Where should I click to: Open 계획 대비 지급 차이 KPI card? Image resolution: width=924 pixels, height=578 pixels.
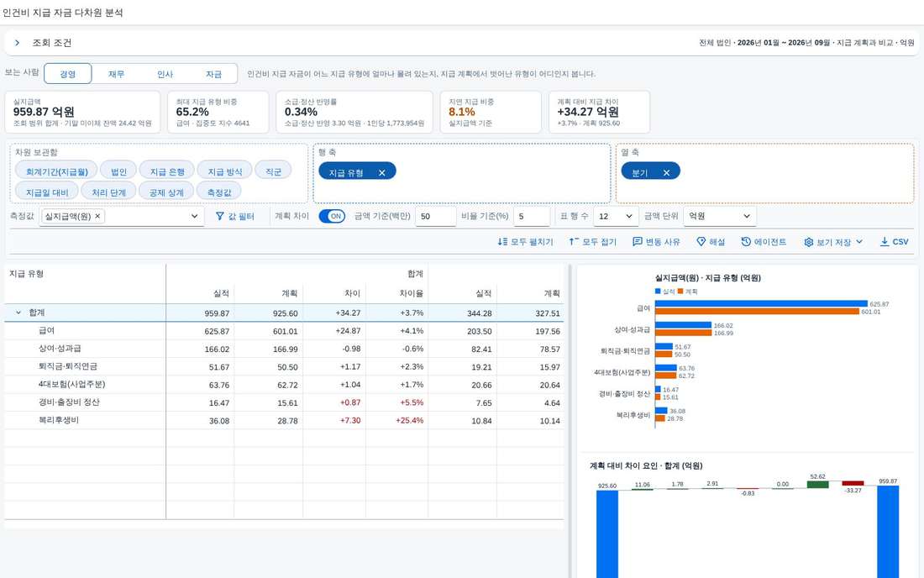click(599, 112)
